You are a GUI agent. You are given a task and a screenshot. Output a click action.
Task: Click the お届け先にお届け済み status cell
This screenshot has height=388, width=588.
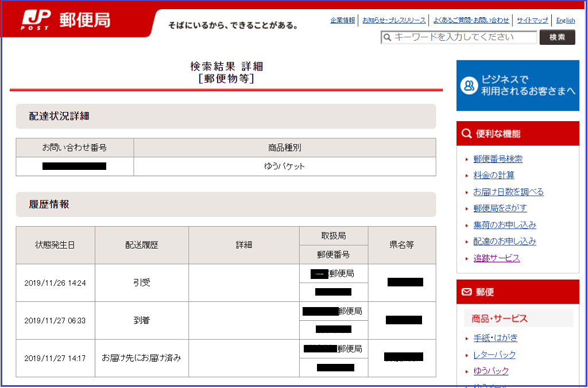pos(142,358)
